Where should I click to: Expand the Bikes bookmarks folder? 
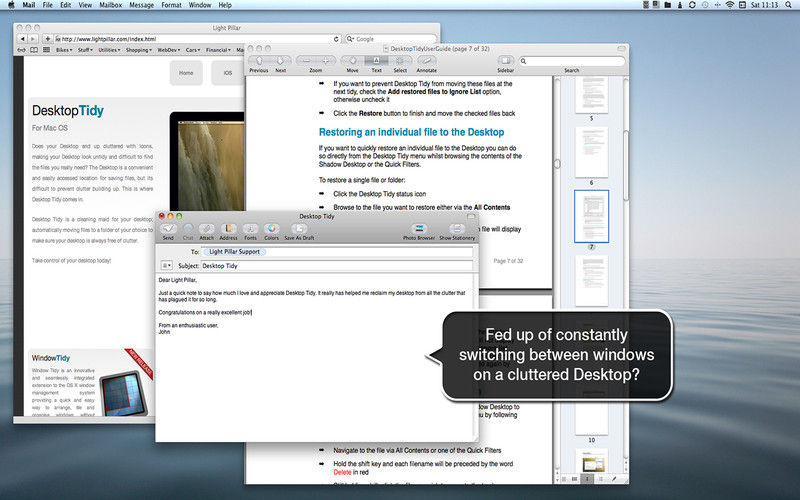(64, 50)
